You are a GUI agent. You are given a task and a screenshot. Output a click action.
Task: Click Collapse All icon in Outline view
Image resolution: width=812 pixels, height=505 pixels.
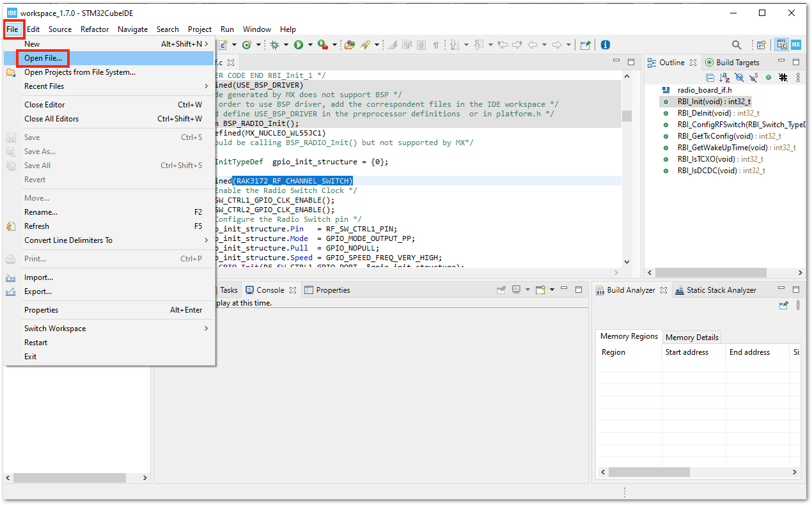[710, 77]
